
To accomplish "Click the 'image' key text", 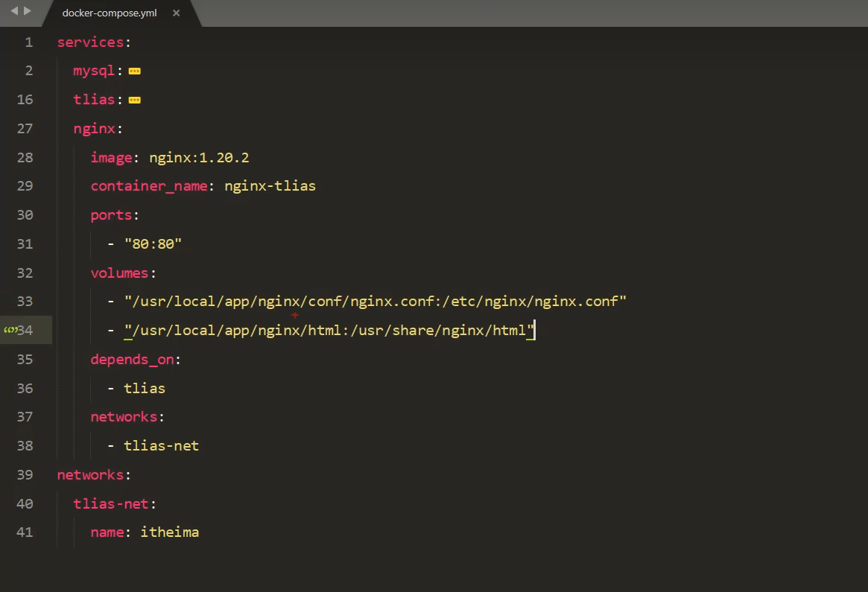I will click(111, 158).
